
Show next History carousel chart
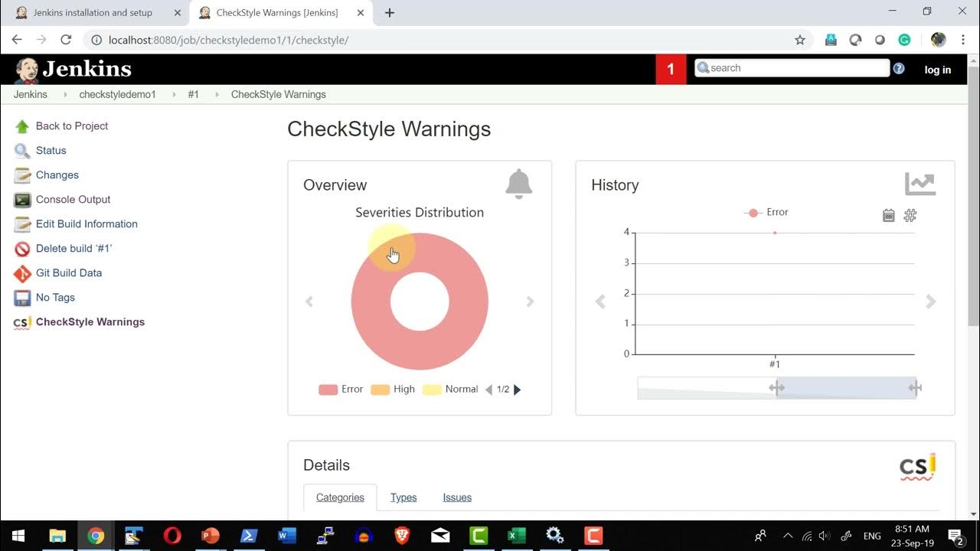[x=931, y=302]
